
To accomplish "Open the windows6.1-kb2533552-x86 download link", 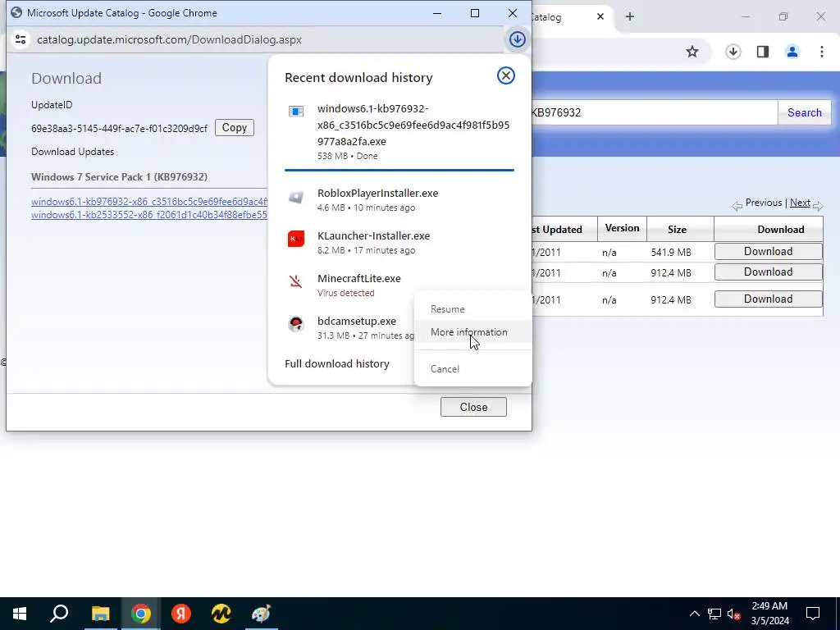I will coord(149,215).
